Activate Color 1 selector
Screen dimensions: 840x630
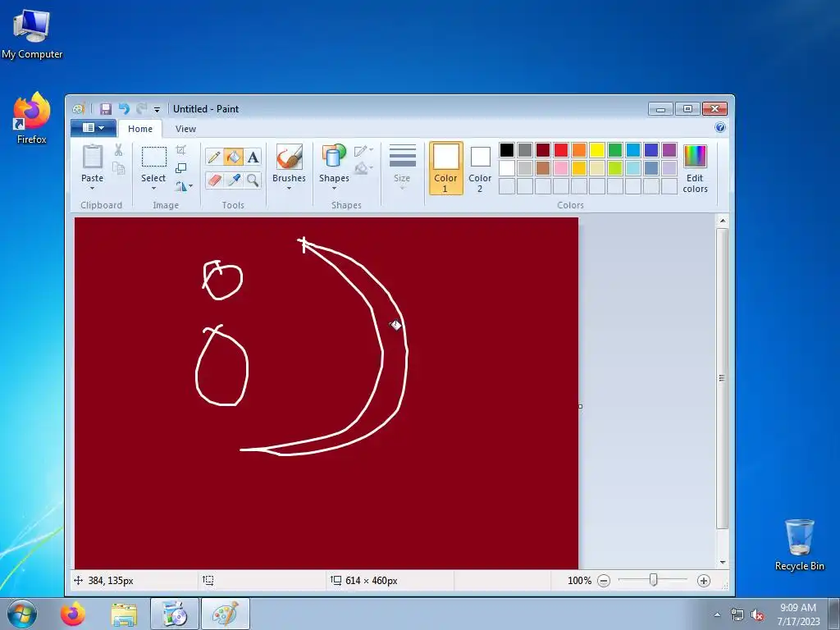coord(445,168)
